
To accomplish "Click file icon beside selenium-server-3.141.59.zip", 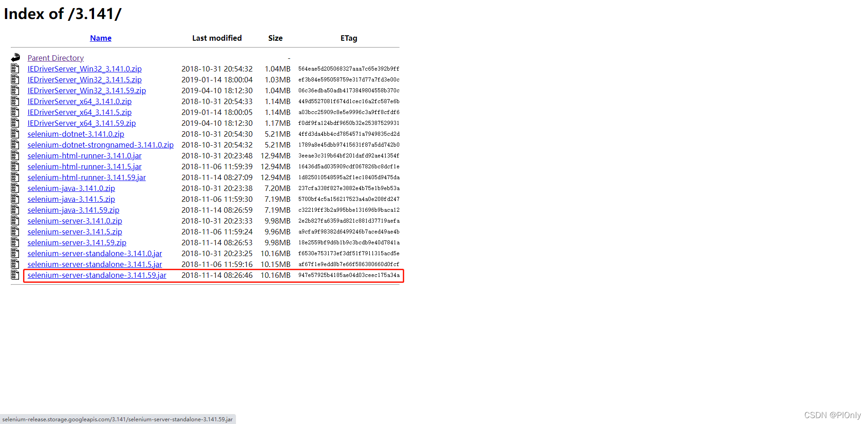I will [15, 243].
